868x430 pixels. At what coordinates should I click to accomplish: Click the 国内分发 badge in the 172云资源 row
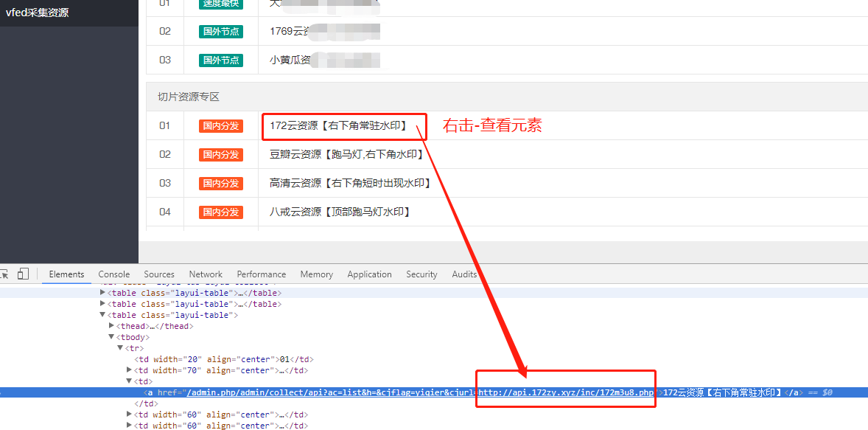221,126
